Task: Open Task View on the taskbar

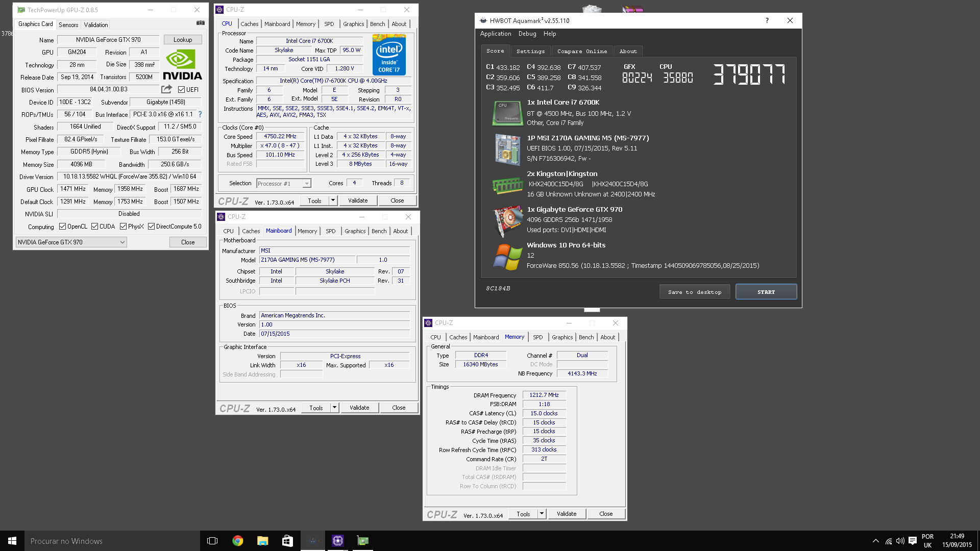Action: 212,541
